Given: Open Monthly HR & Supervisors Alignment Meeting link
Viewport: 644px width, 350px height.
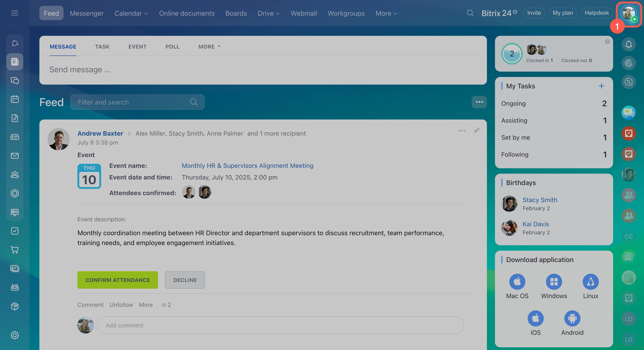Looking at the screenshot, I should pos(247,166).
